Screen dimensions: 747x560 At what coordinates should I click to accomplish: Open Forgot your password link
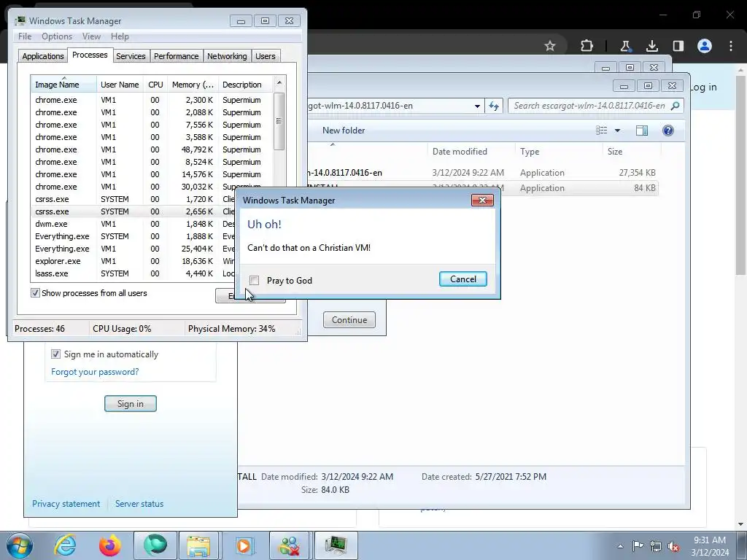coord(95,372)
